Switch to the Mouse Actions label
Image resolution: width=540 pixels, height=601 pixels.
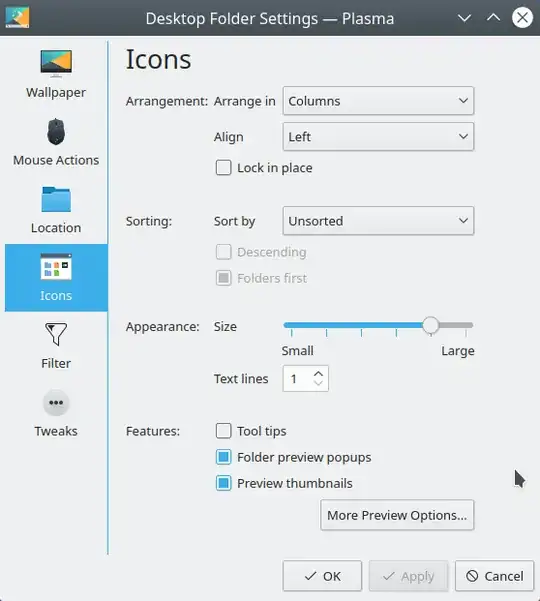(x=56, y=160)
